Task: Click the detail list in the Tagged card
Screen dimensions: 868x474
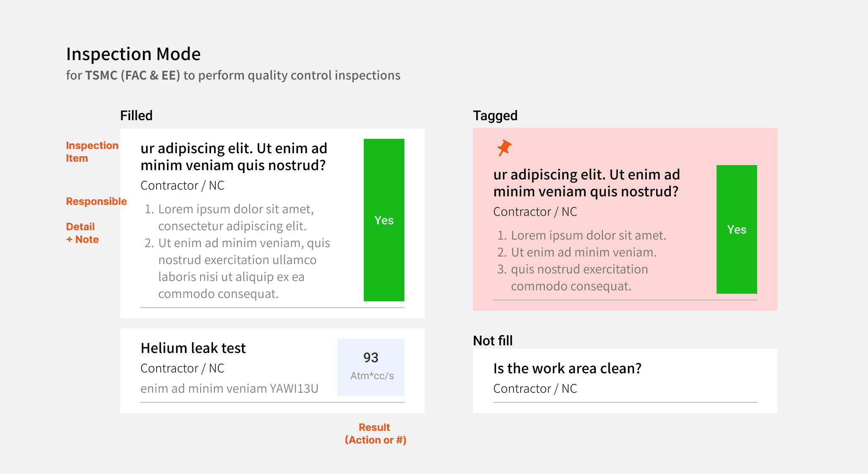Action: point(582,261)
